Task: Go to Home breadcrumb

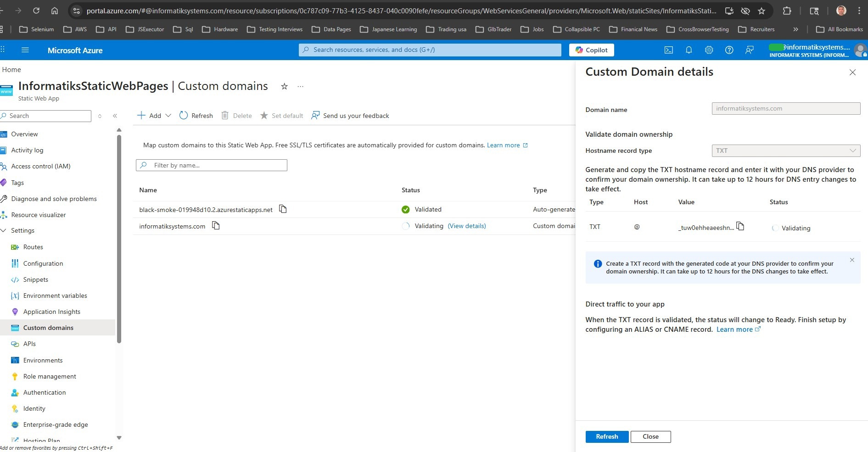Action: [11, 70]
